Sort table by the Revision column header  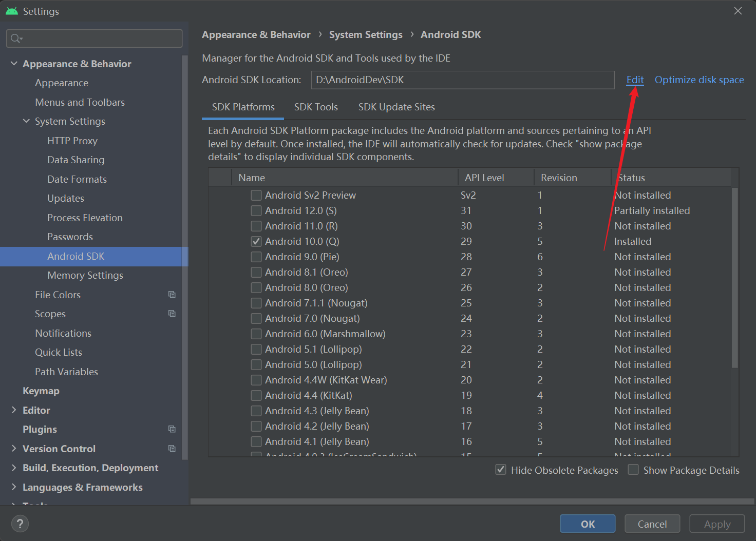(x=573, y=178)
